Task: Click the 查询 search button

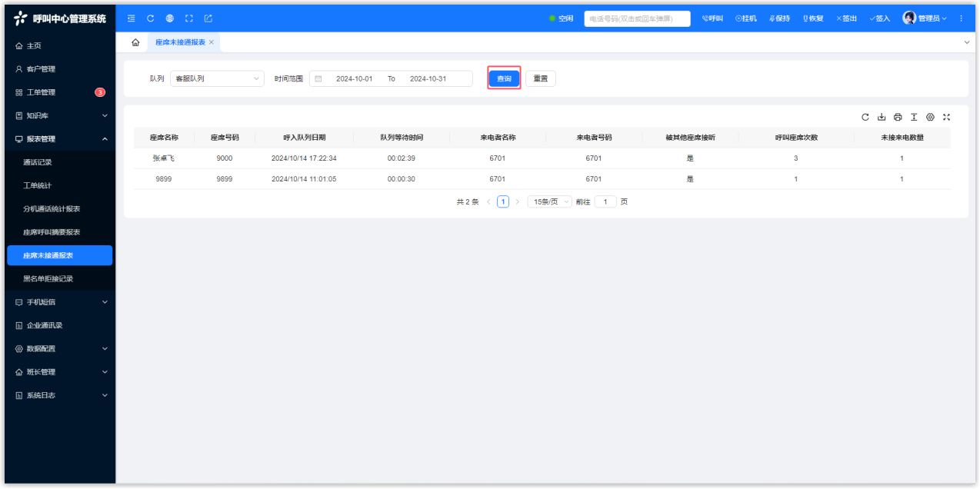Action: click(x=504, y=78)
